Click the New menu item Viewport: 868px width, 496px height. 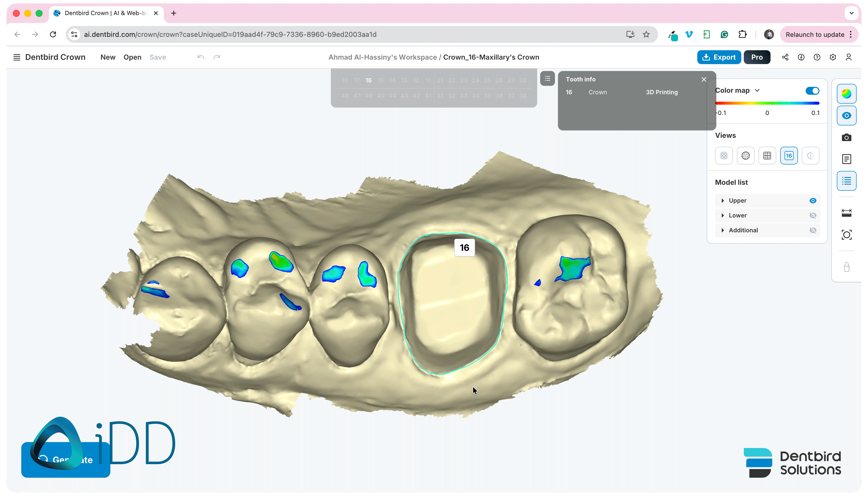(108, 57)
